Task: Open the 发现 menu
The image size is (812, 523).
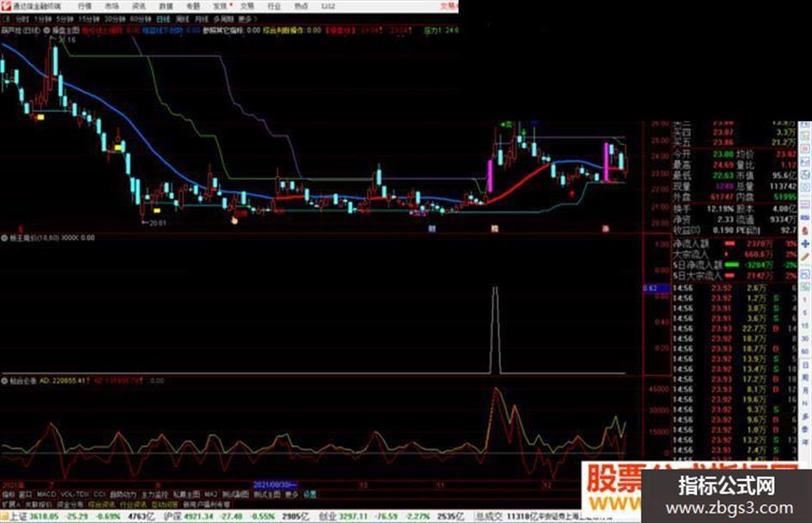Action: [220, 6]
